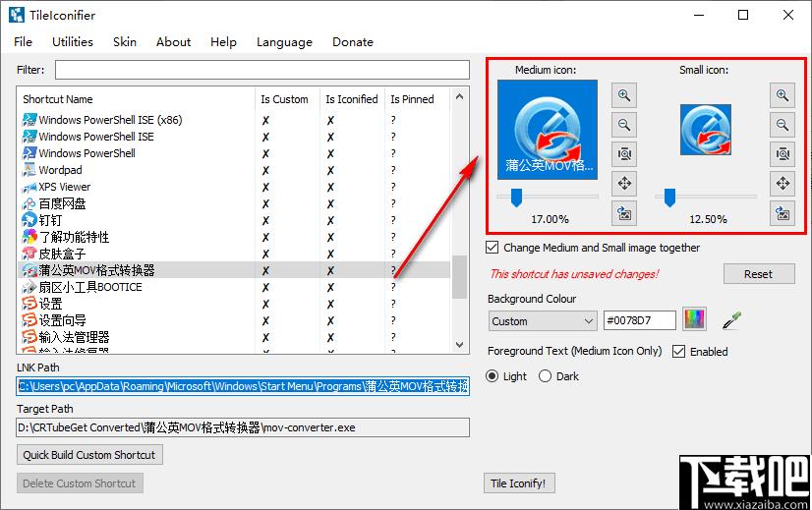Click the Small icon size slider handle
Viewport: 812px width, 510px height.
(669, 198)
